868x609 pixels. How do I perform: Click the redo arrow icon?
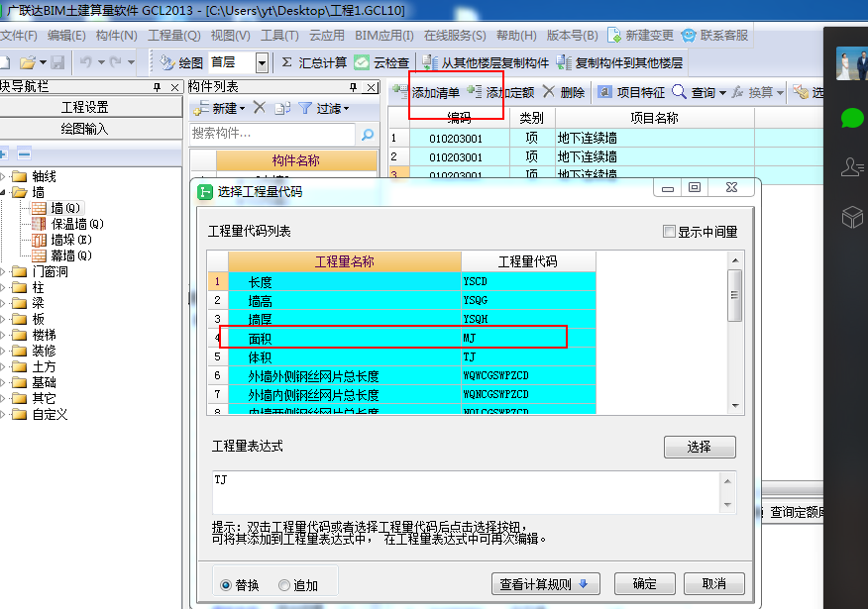pos(115,62)
